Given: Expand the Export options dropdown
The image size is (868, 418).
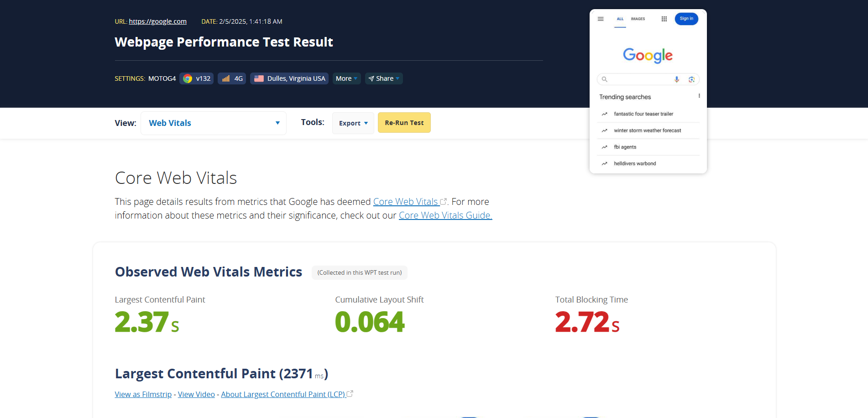Looking at the screenshot, I should click(x=353, y=123).
